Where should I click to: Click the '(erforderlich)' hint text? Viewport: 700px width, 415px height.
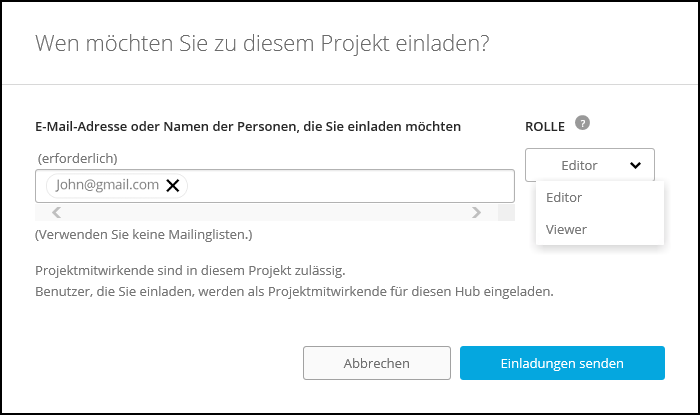pyautogui.click(x=78, y=159)
